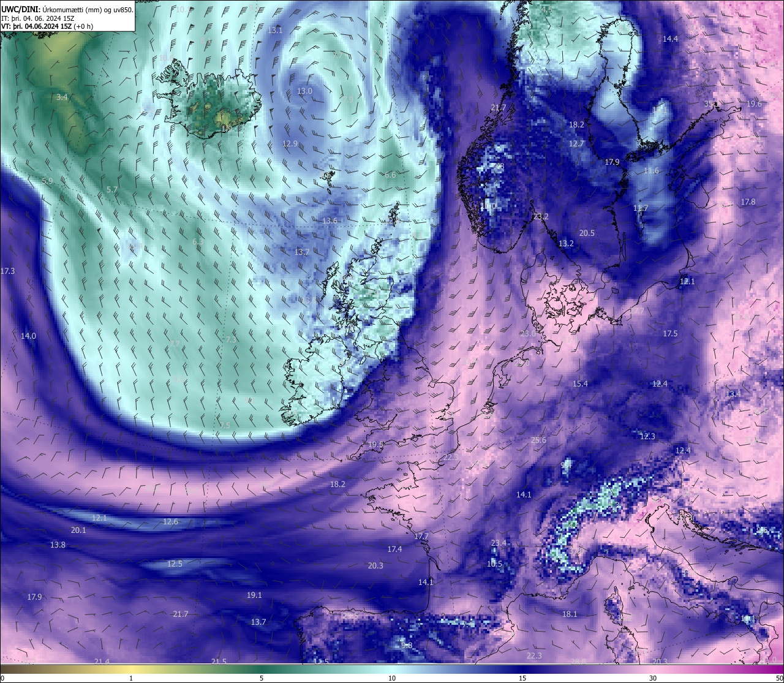Click the 12.3 value label
The image size is (784, 683).
coord(647,436)
